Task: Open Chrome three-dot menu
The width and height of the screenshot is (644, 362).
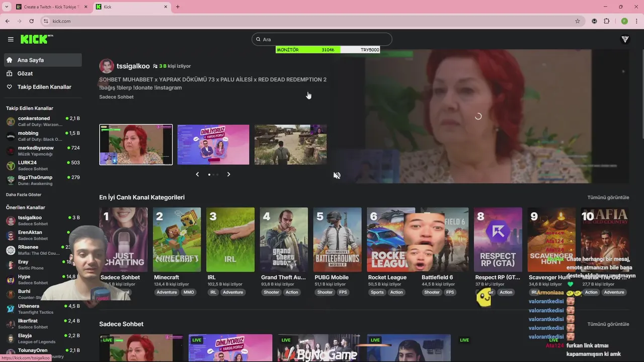Action: [x=637, y=21]
